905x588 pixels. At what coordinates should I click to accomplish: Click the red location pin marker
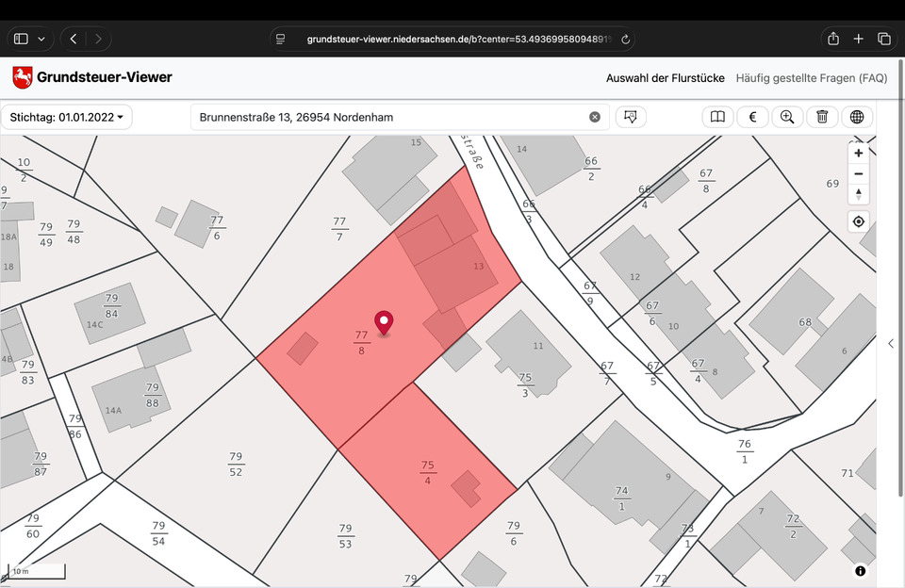pyautogui.click(x=384, y=322)
